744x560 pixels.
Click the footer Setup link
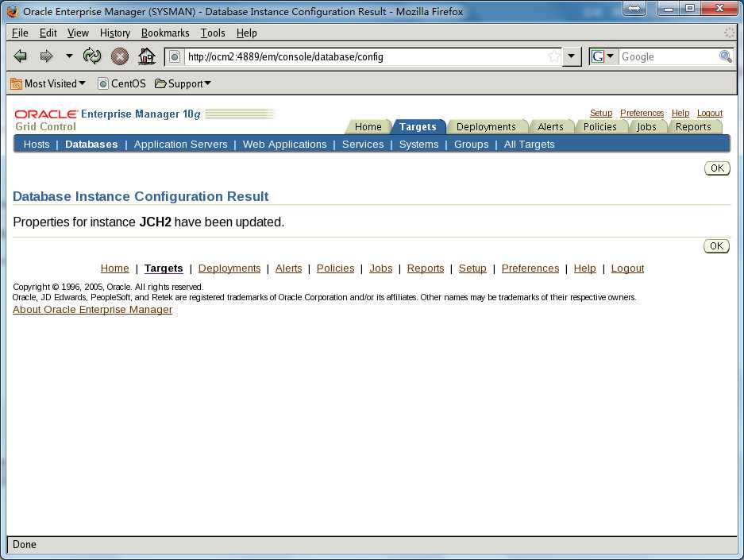coord(472,268)
